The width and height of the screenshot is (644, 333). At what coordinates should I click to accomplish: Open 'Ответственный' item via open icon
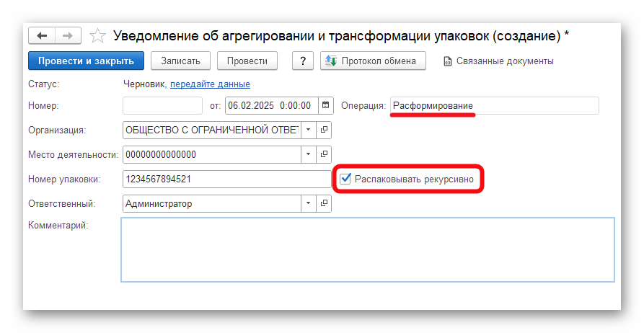tap(324, 204)
